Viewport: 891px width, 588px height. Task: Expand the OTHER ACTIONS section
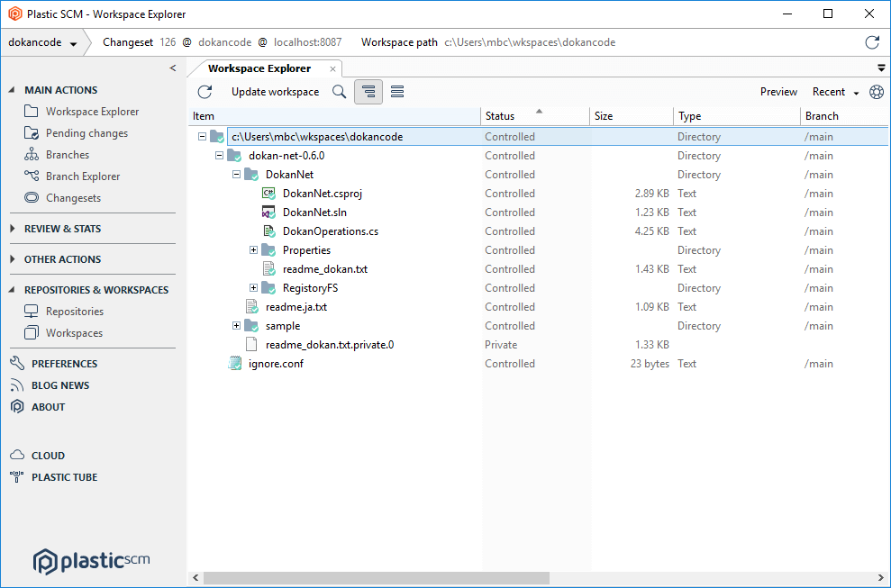click(x=13, y=259)
